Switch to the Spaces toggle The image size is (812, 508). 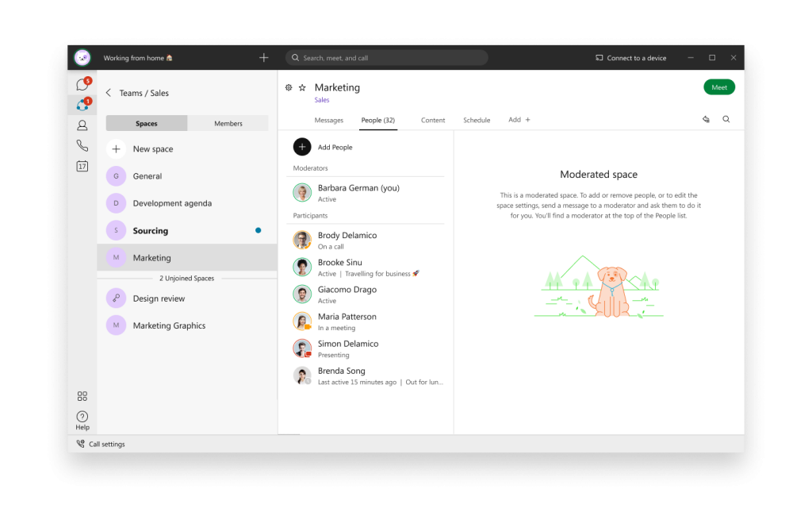[x=147, y=124]
